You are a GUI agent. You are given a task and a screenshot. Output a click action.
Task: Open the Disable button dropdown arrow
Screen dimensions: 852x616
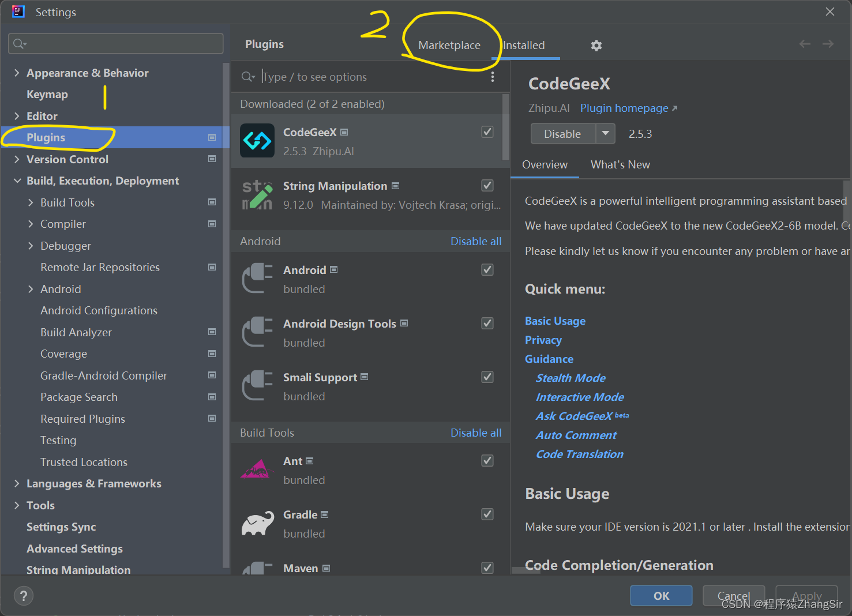pyautogui.click(x=605, y=134)
